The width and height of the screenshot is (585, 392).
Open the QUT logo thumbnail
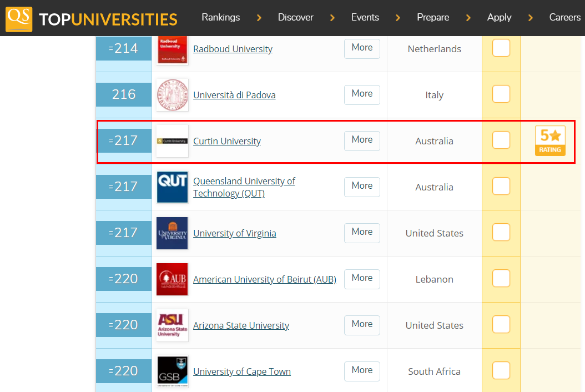pos(173,187)
